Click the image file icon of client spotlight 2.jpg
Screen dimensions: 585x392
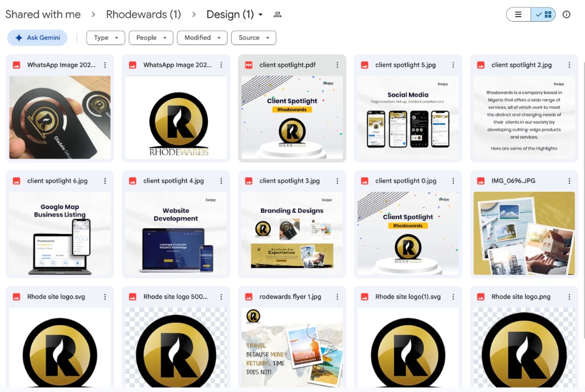pos(481,65)
